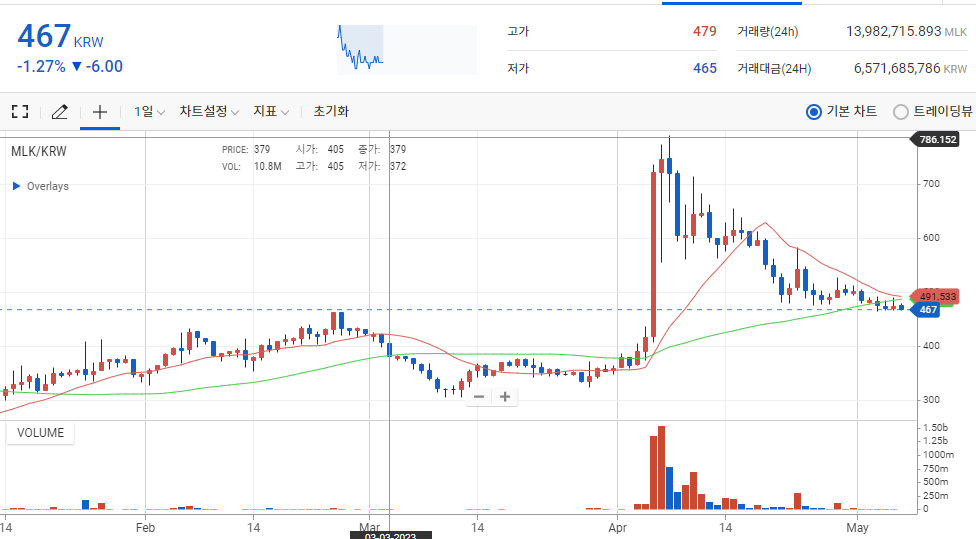Open the 차트설정 dropdown
Image resolution: width=976 pixels, height=539 pixels.
click(209, 111)
